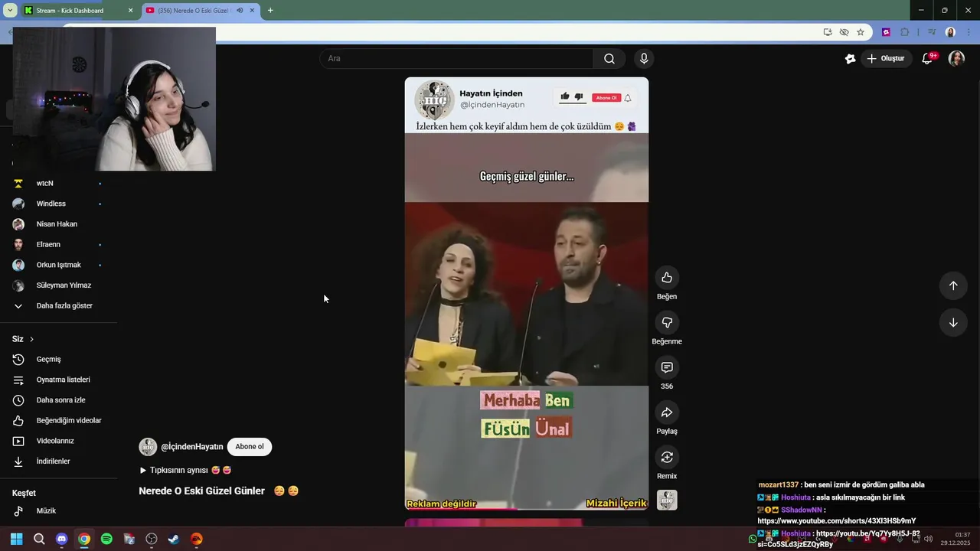Mute the YouTube tab audio icon

pyautogui.click(x=240, y=11)
